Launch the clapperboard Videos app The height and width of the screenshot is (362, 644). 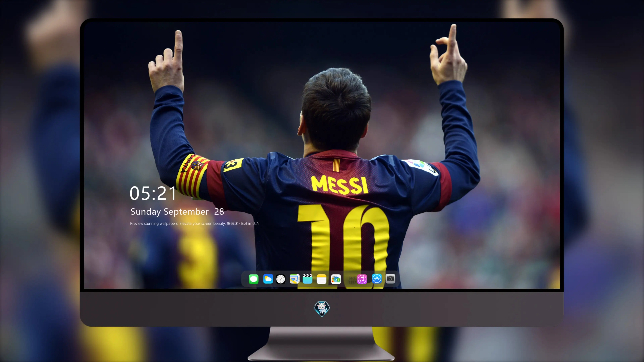coord(308,279)
